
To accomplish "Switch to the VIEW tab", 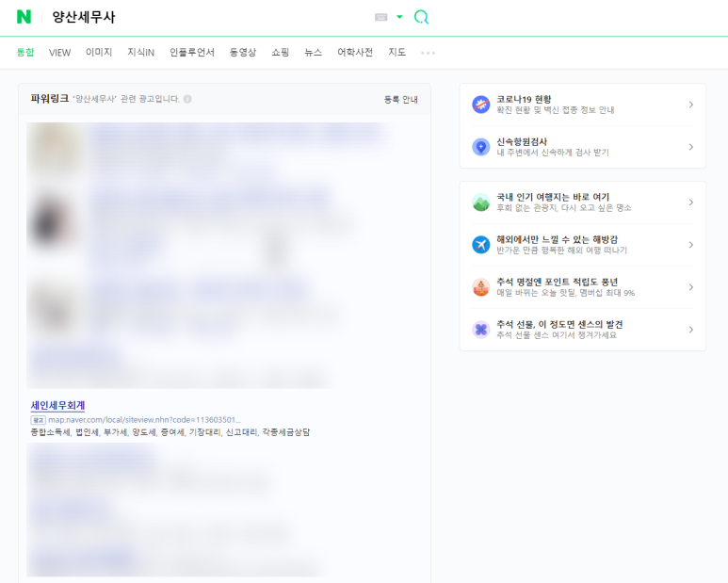I will (x=60, y=53).
